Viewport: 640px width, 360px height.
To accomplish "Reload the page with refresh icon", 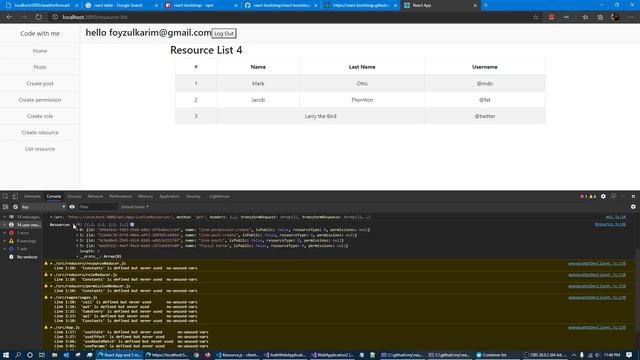I will click(x=38, y=17).
